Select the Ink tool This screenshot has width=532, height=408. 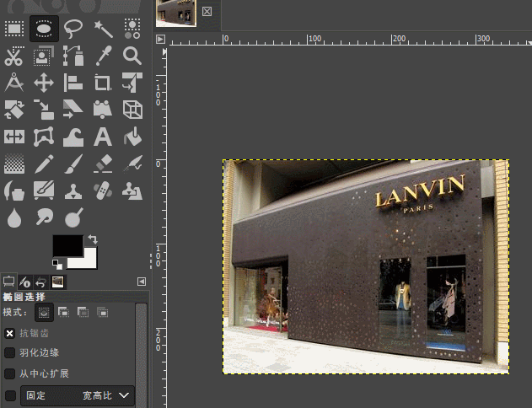14,191
